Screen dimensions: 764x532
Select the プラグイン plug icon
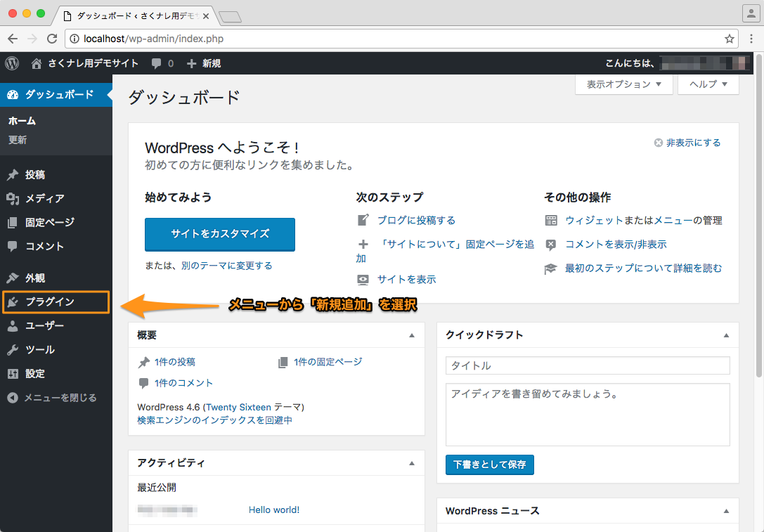click(x=13, y=301)
